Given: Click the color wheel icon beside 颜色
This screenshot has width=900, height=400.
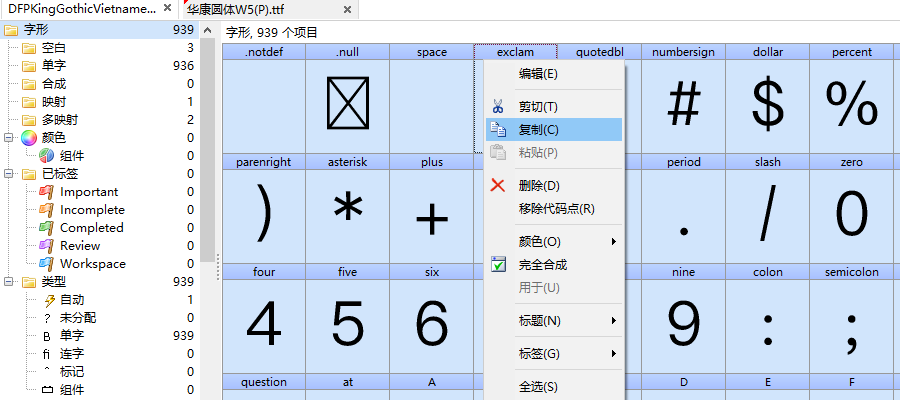Looking at the screenshot, I should point(29,138).
